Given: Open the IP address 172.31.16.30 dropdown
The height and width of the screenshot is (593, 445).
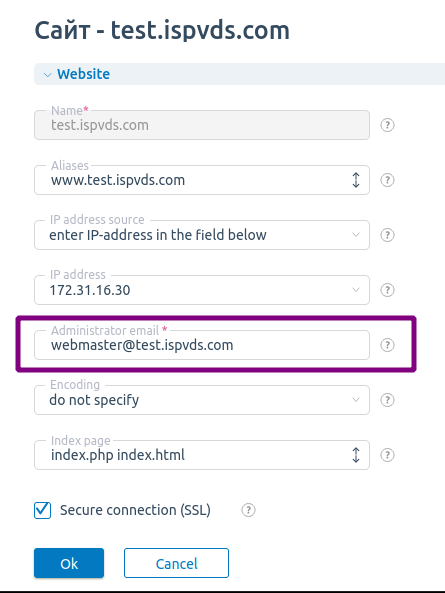Looking at the screenshot, I should click(x=202, y=290).
